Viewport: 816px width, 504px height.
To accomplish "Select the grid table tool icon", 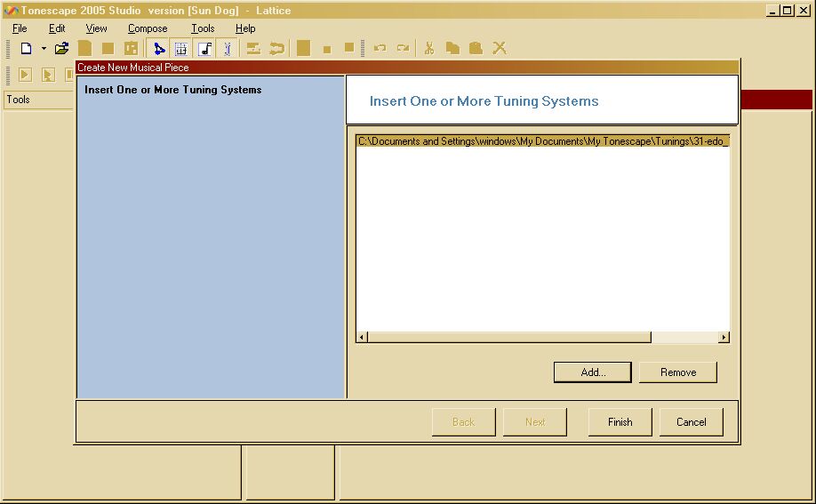I will [181, 48].
